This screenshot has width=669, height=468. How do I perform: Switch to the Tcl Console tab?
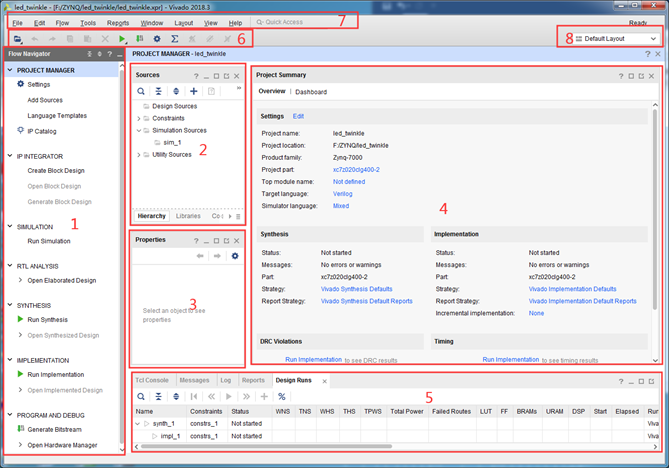tap(152, 380)
